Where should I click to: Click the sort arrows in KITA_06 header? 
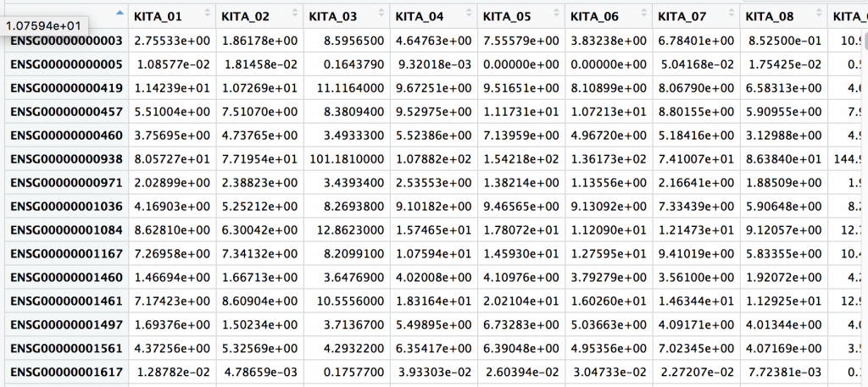pyautogui.click(x=645, y=12)
